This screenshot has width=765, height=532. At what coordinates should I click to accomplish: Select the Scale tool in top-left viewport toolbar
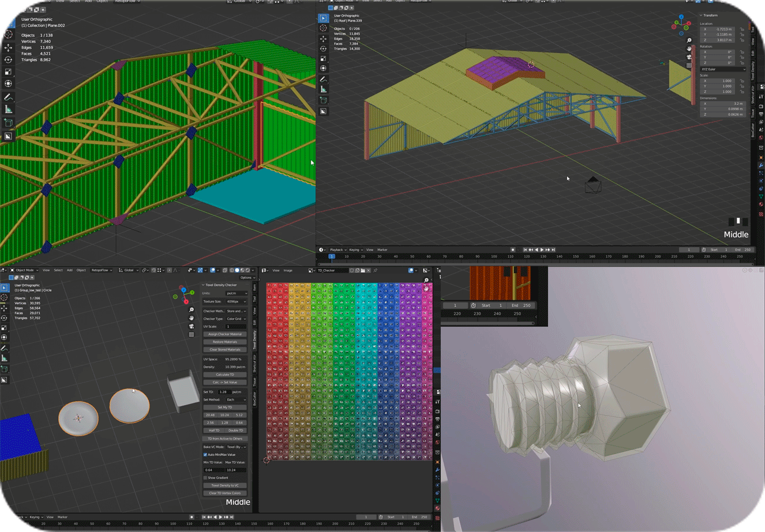[8, 72]
